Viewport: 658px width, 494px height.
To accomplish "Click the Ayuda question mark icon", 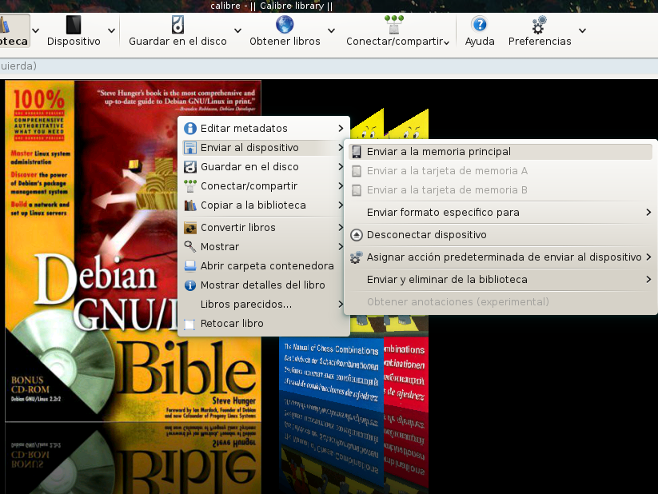I will (x=479, y=25).
